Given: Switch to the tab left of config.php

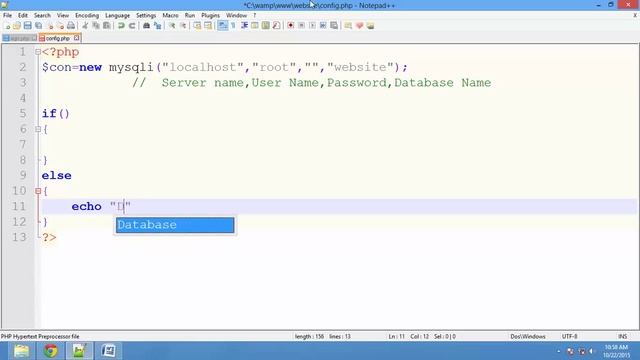Looking at the screenshot, I should point(19,38).
